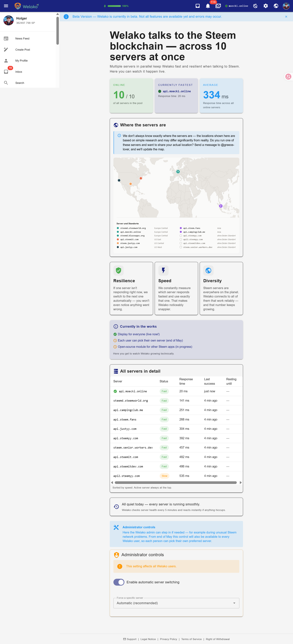
Task: Open settings gear icon in header
Action: click(x=266, y=6)
